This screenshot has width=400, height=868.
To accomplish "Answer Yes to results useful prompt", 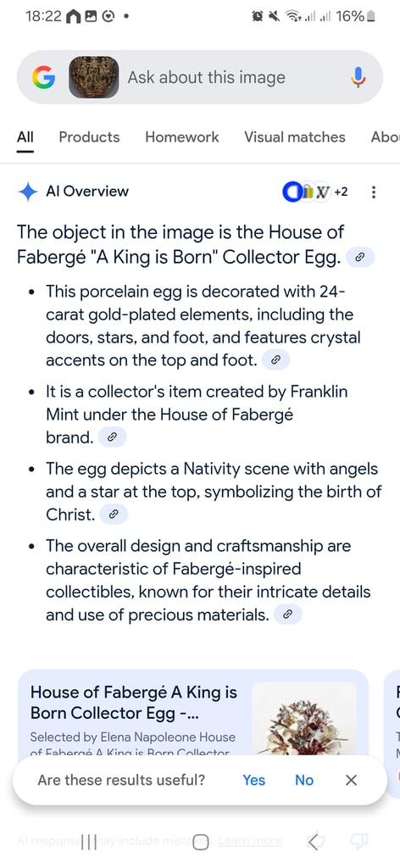I will (x=254, y=780).
